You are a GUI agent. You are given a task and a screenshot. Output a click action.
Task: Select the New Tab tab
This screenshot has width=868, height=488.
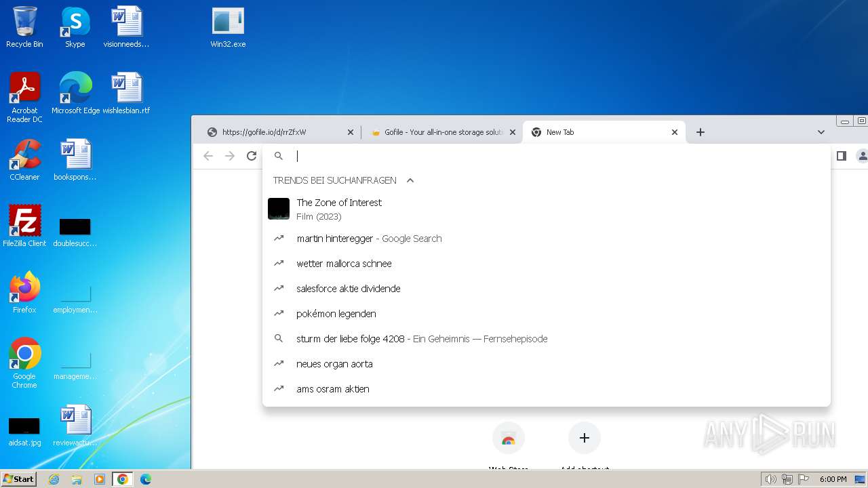604,132
